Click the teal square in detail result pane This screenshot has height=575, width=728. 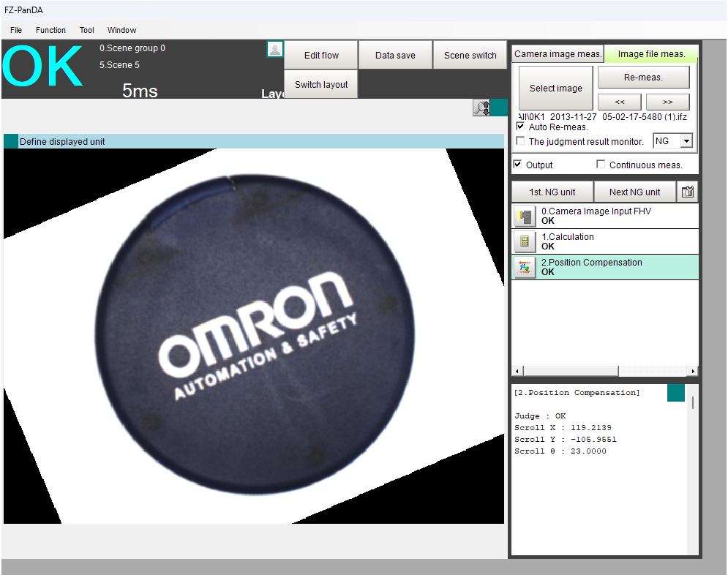[676, 393]
